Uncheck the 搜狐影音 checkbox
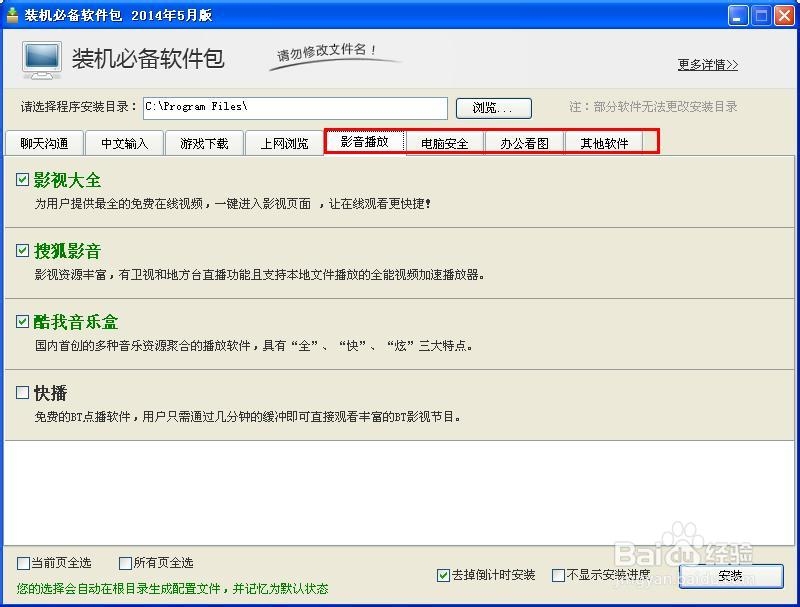The width and height of the screenshot is (800, 607). pos(22,250)
